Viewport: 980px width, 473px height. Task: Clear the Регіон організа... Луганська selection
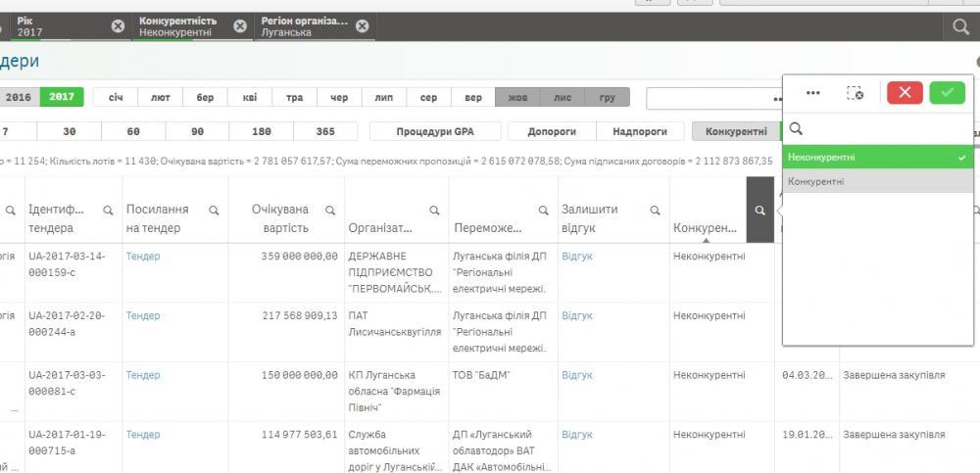coord(362,26)
